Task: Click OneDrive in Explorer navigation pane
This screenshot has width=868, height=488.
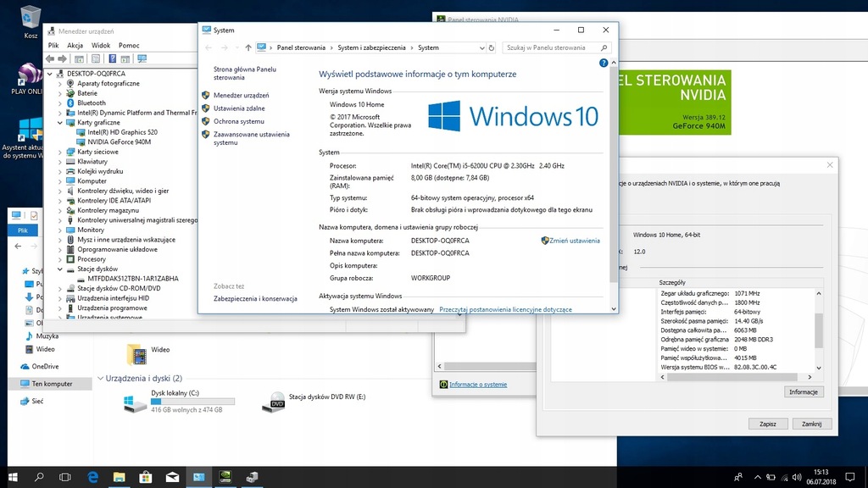Action: click(x=45, y=366)
